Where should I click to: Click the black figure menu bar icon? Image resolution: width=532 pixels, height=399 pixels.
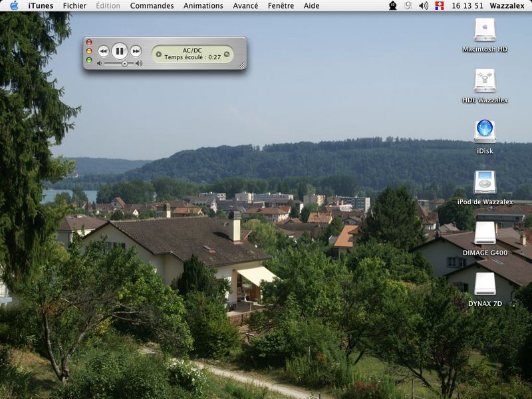pyautogui.click(x=392, y=6)
